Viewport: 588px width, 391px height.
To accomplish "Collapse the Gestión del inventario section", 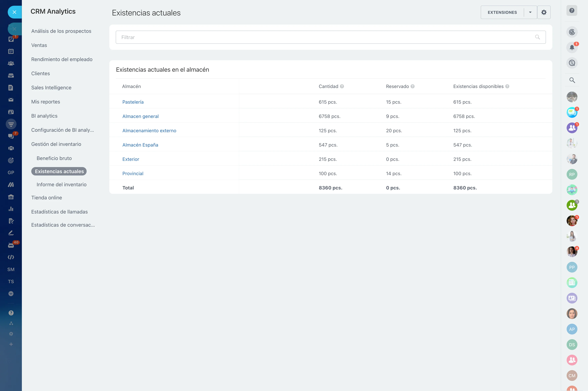I will click(56, 144).
